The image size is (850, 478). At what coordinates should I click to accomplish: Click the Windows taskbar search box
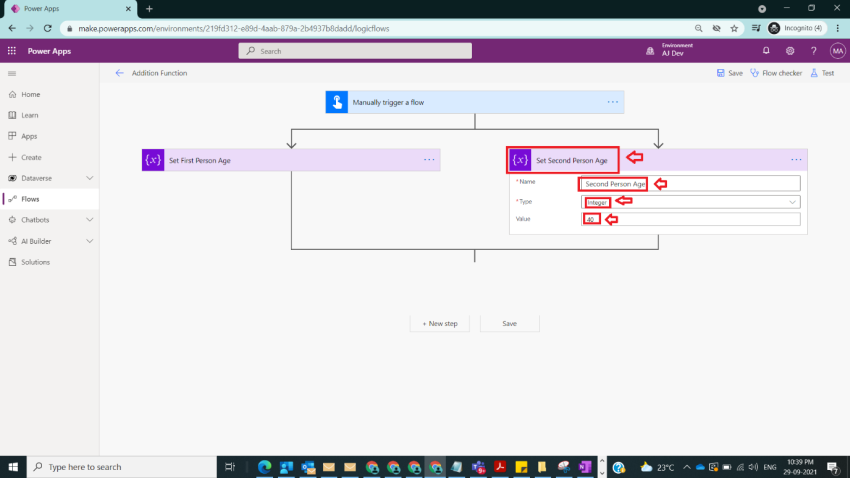121,467
